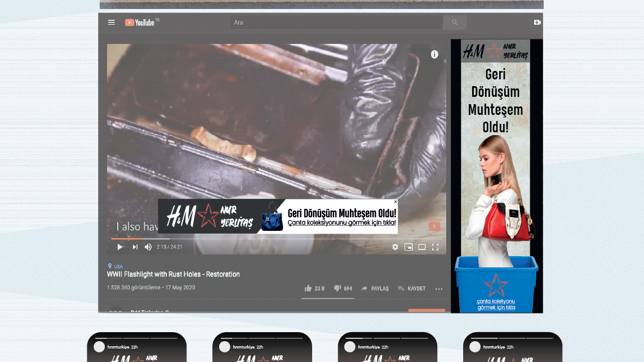The width and height of the screenshot is (644, 362).
Task: Click the USA location link
Action: click(118, 266)
